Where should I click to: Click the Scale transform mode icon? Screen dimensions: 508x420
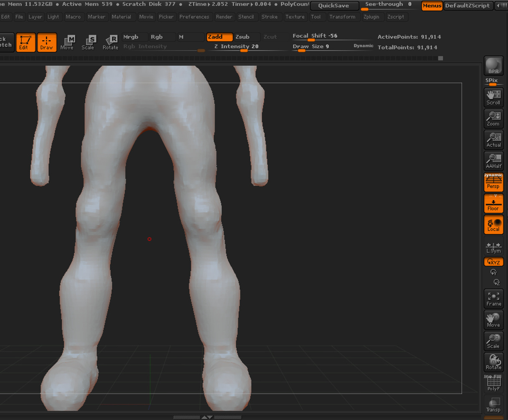pos(88,42)
